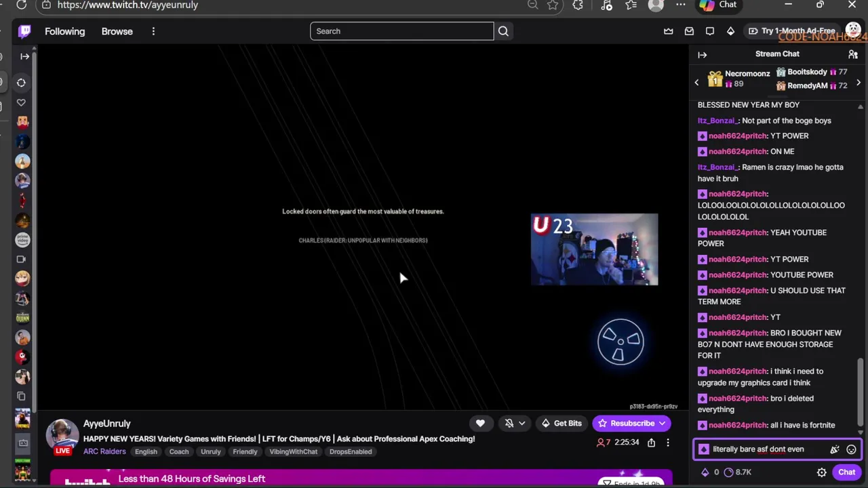Toggle the follow heart button
This screenshot has width=868, height=488.
[x=480, y=424]
